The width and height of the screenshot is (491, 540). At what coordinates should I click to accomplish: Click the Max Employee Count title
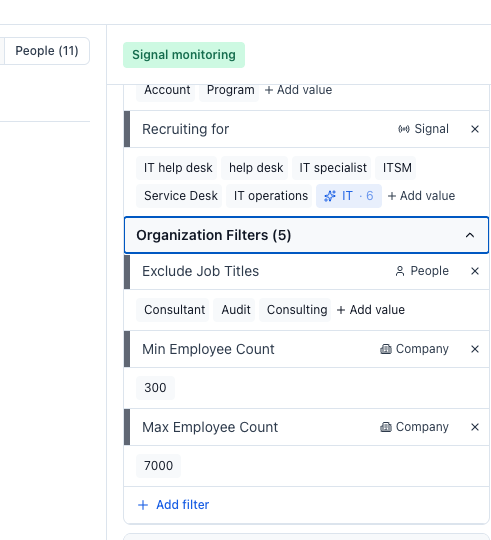pyautogui.click(x=210, y=427)
